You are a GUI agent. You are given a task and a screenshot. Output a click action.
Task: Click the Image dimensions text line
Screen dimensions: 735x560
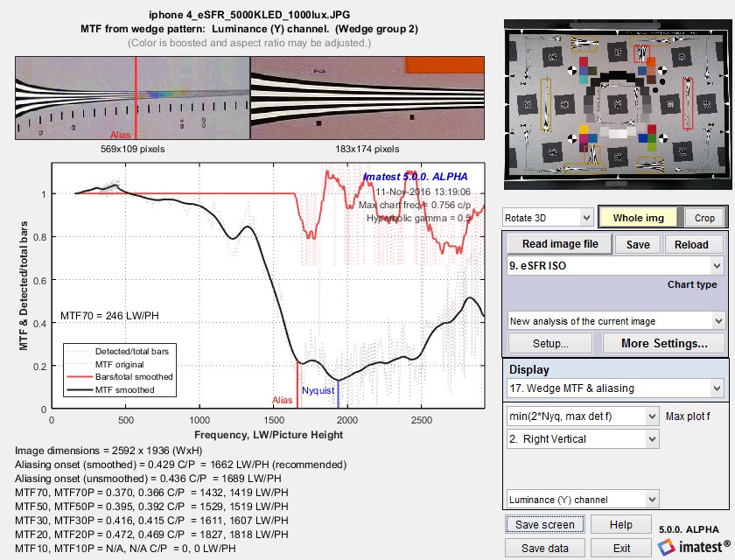tap(108, 451)
